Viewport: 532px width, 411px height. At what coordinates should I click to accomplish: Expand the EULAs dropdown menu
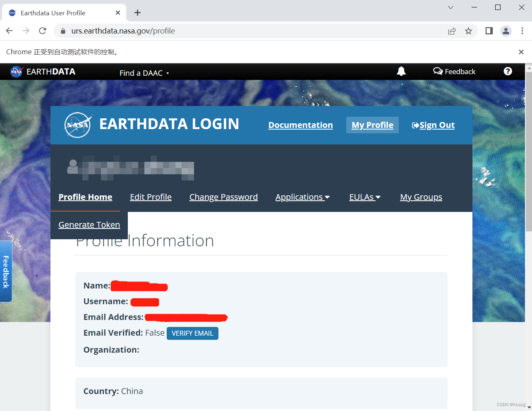(365, 197)
